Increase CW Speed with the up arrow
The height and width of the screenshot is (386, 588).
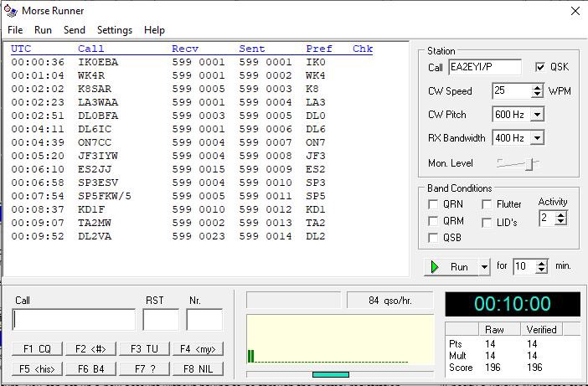tap(537, 87)
